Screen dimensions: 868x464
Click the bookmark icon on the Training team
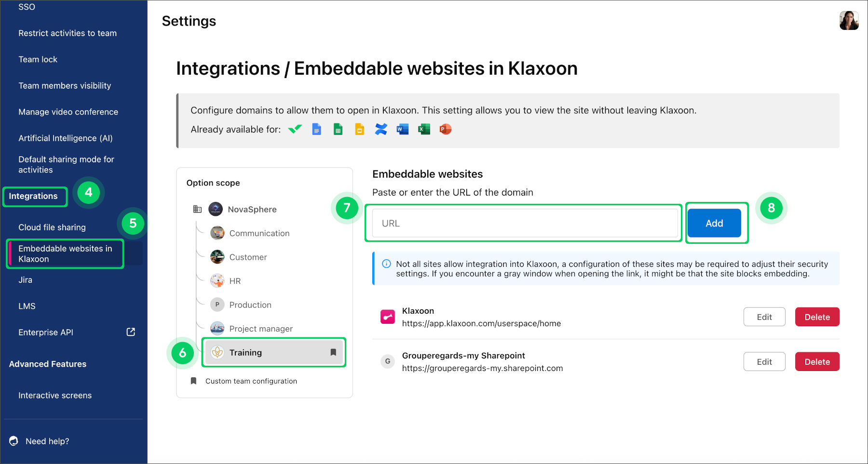333,352
